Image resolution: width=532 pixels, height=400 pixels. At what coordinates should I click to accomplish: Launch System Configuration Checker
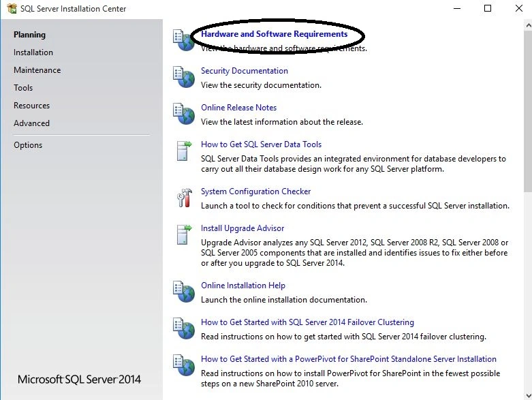[255, 191]
